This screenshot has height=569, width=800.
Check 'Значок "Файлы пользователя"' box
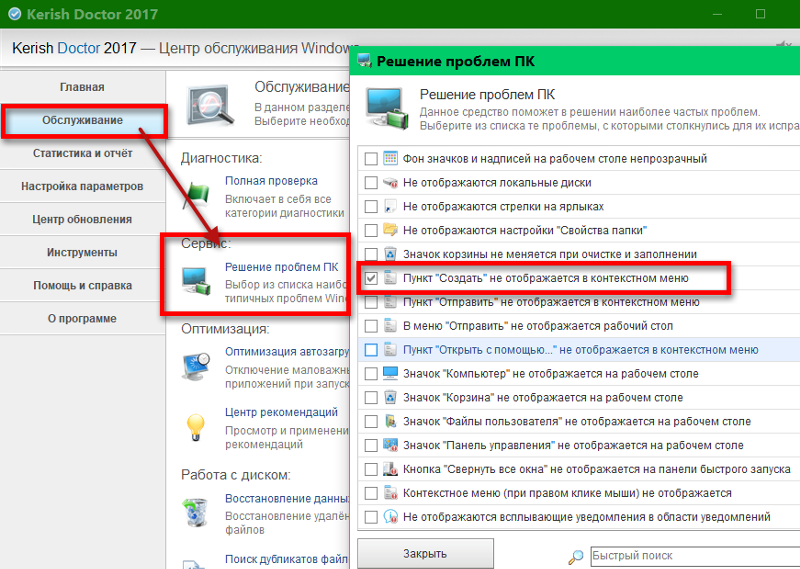coord(371,422)
